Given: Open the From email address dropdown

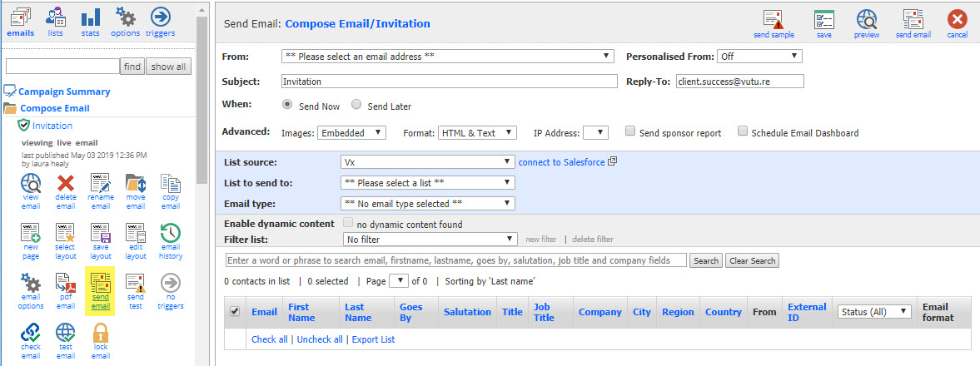Looking at the screenshot, I should point(447,57).
